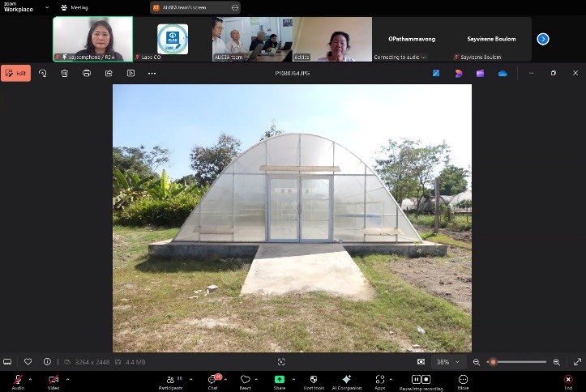Screen dimensions: 586x392
Task: Select Sayvisene Boulom participant tile
Action: point(491,39)
